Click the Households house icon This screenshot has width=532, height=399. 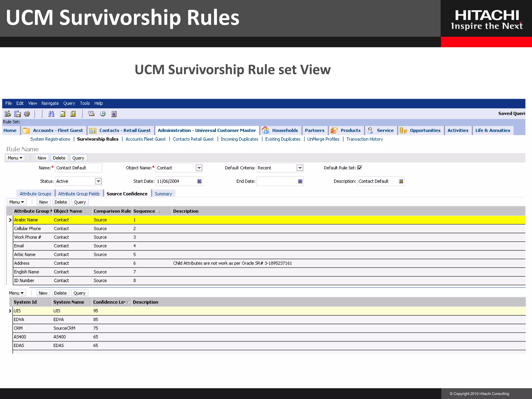[265, 130]
